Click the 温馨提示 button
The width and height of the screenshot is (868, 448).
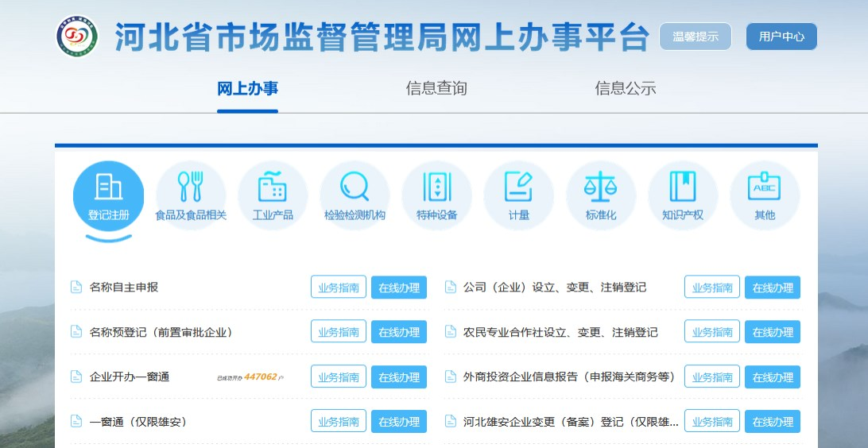point(695,37)
